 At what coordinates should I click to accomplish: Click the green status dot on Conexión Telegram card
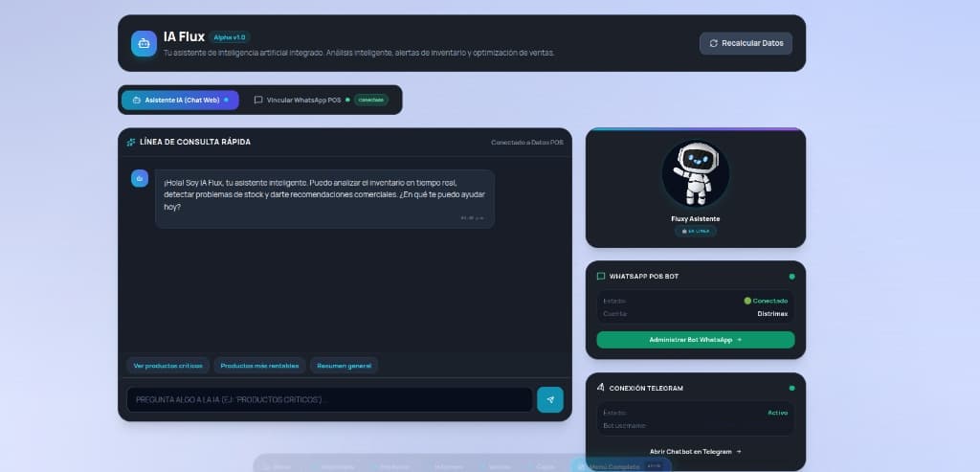(791, 389)
